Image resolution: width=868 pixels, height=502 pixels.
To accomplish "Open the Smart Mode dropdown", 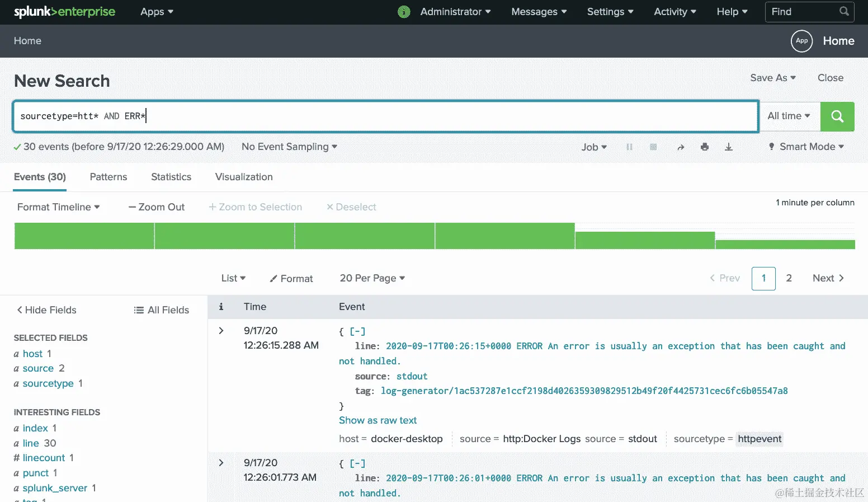I will 806,147.
